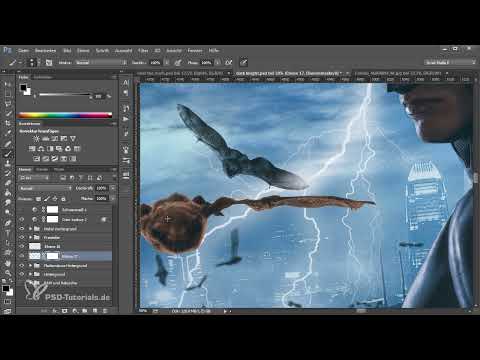Show the hidden topmost adjustment layer
Image resolution: width=480 pixels, height=360 pixels.
(22, 210)
